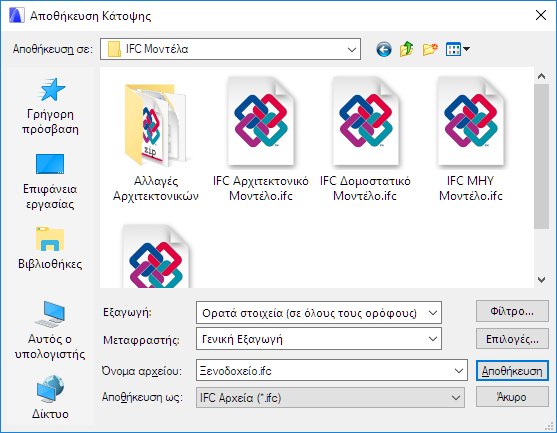Select the Αλλαγές Αρχιτεκτονικών folder
The height and width of the screenshot is (433, 557).
pyautogui.click(x=156, y=142)
